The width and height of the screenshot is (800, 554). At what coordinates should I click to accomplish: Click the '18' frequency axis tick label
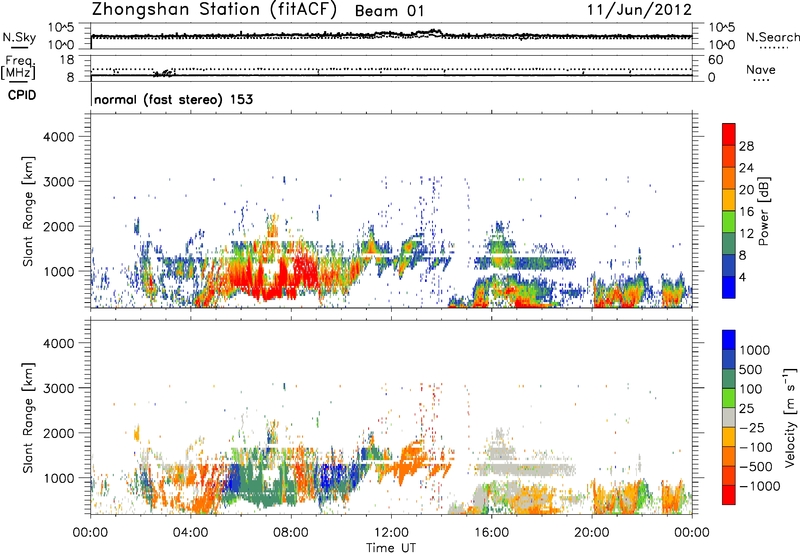point(67,60)
